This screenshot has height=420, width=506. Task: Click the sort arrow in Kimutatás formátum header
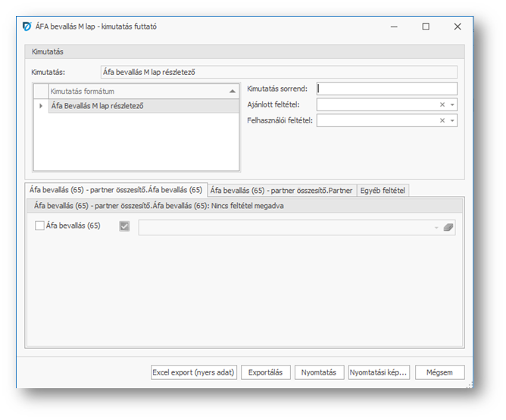point(233,91)
